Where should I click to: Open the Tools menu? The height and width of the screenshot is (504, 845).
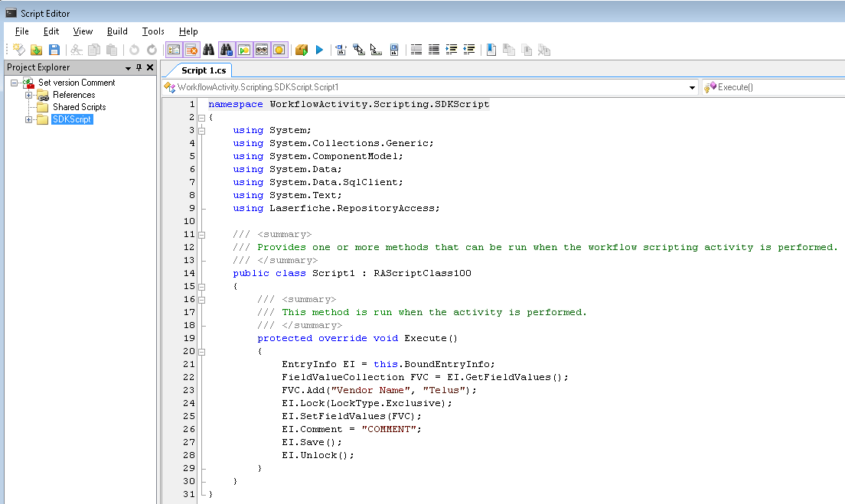point(153,31)
